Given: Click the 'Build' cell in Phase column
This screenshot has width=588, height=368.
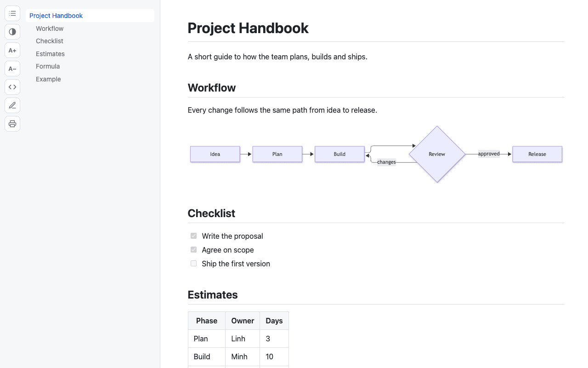Looking at the screenshot, I should click(x=207, y=356).
